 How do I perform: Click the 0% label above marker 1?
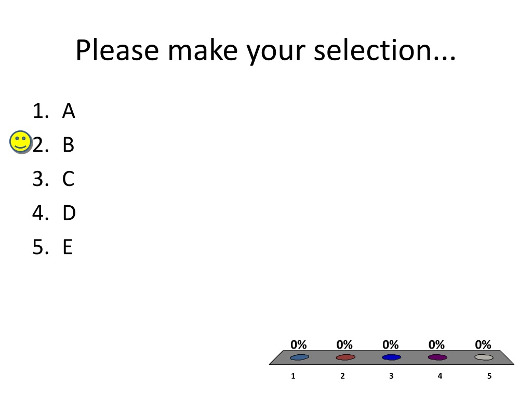tap(299, 345)
